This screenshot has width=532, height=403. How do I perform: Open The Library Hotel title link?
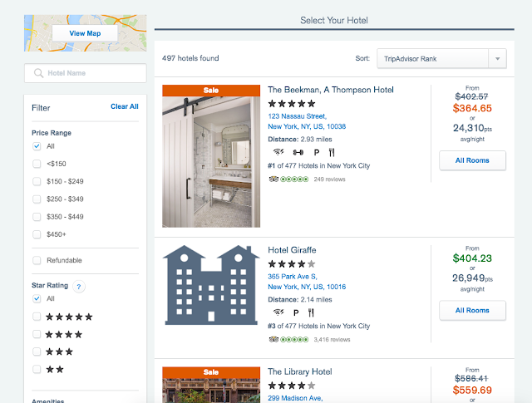[x=300, y=371]
